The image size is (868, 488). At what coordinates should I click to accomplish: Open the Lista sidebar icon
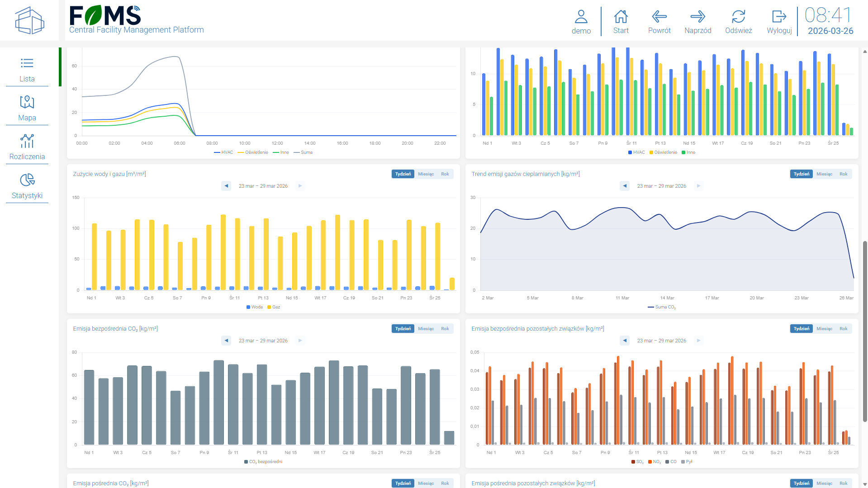[x=27, y=63]
